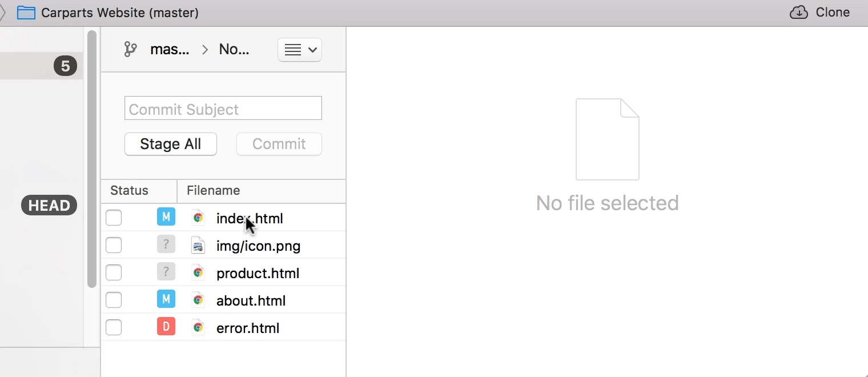Click the branch icon in the breadcrumb bar
Screen dimensions: 868x377
pyautogui.click(x=130, y=49)
